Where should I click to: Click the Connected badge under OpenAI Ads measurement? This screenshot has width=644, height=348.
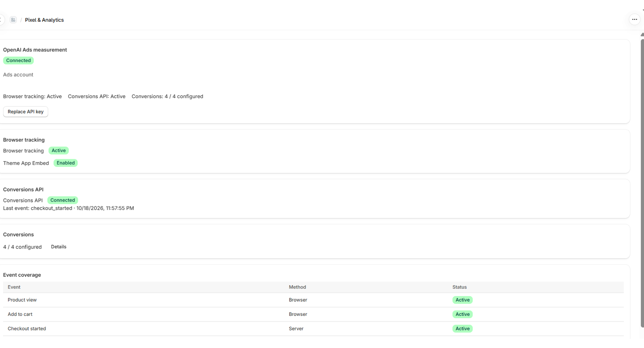(19, 60)
